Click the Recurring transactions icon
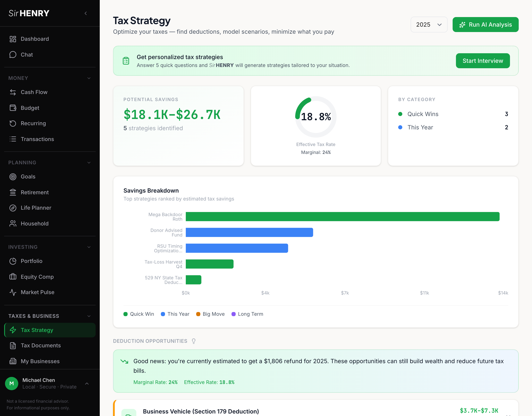 (x=13, y=123)
